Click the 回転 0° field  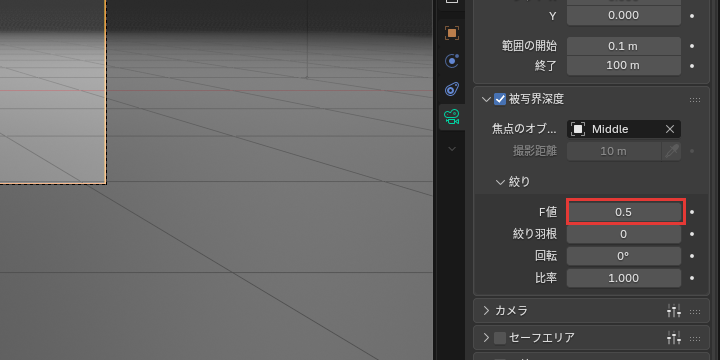[x=624, y=256]
